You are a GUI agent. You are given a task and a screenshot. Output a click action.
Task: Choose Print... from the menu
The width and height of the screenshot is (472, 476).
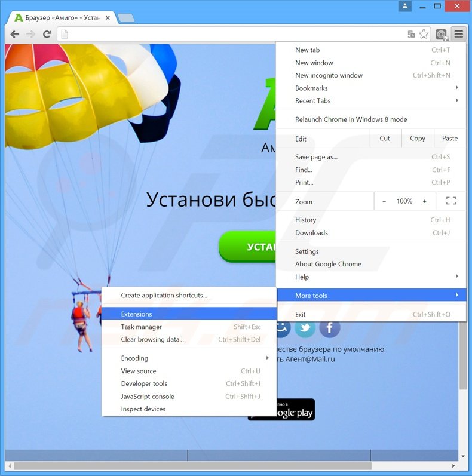(371, 182)
